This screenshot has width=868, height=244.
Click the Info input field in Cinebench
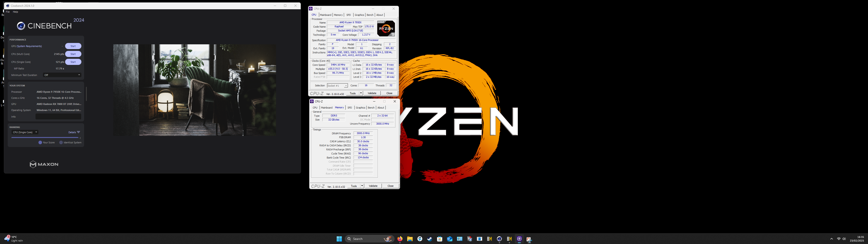click(58, 117)
